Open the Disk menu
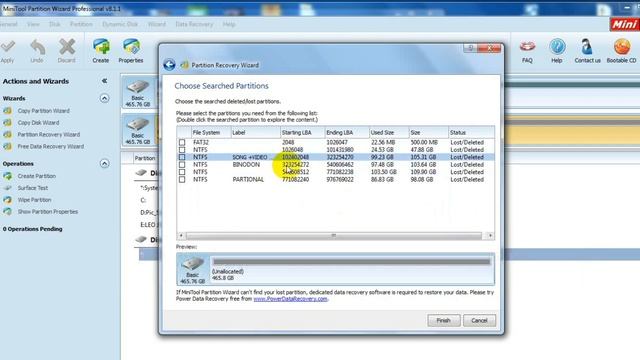Image resolution: width=640 pixels, height=360 pixels. click(55, 24)
